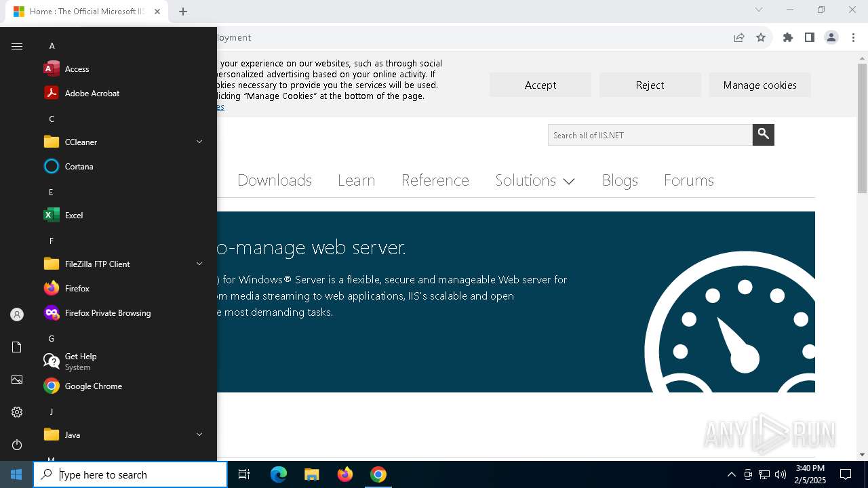The height and width of the screenshot is (488, 868).
Task: Click the Power icon in Start
Action: tap(17, 445)
